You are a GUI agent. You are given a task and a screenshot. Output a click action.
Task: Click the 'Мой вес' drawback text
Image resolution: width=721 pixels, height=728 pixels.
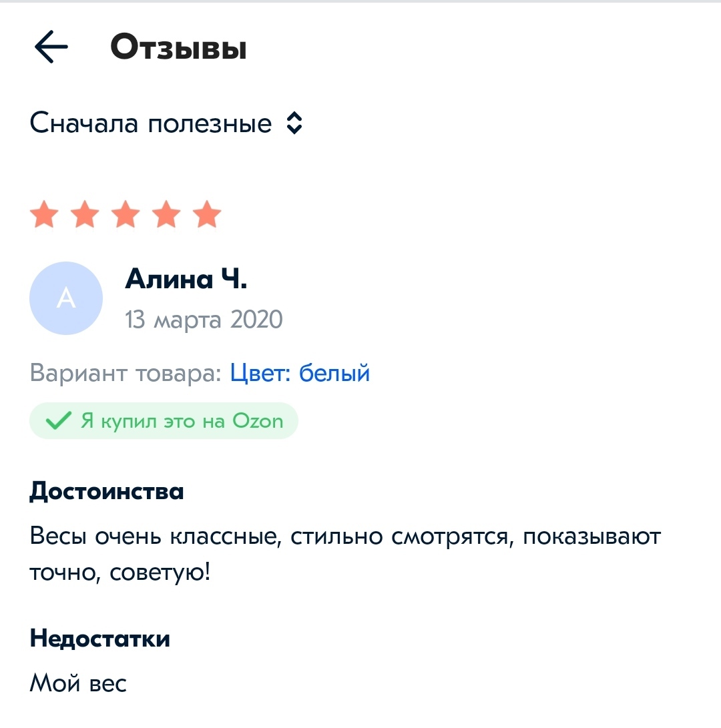tap(78, 683)
